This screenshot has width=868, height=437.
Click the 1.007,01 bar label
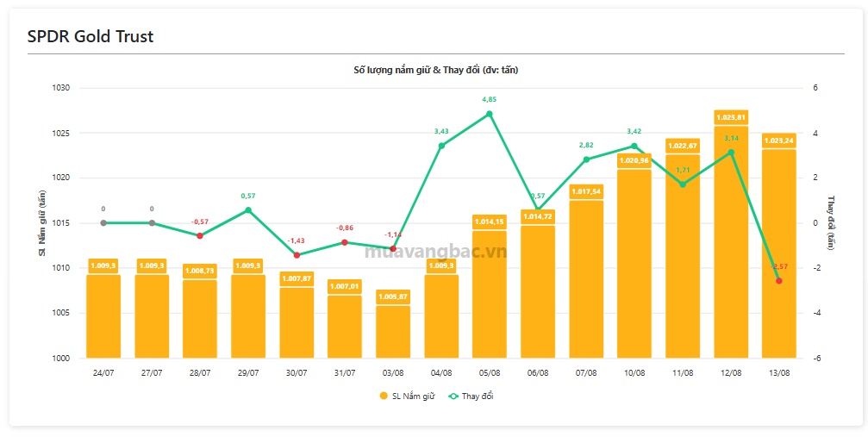pyautogui.click(x=345, y=287)
